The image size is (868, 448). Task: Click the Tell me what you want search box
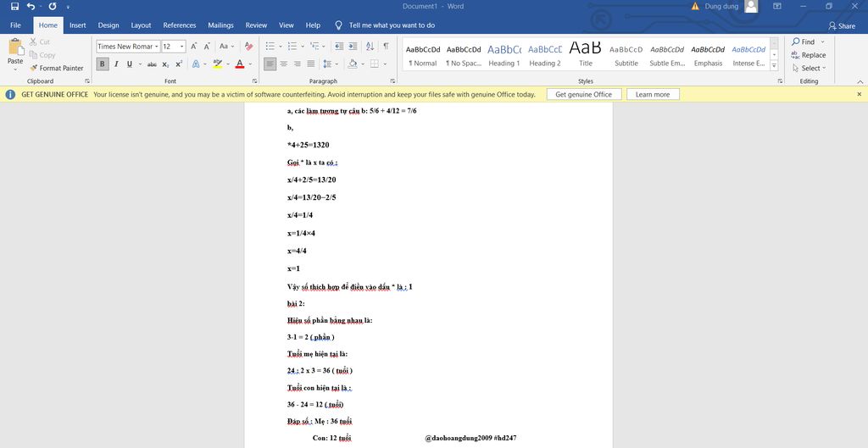[x=392, y=25]
